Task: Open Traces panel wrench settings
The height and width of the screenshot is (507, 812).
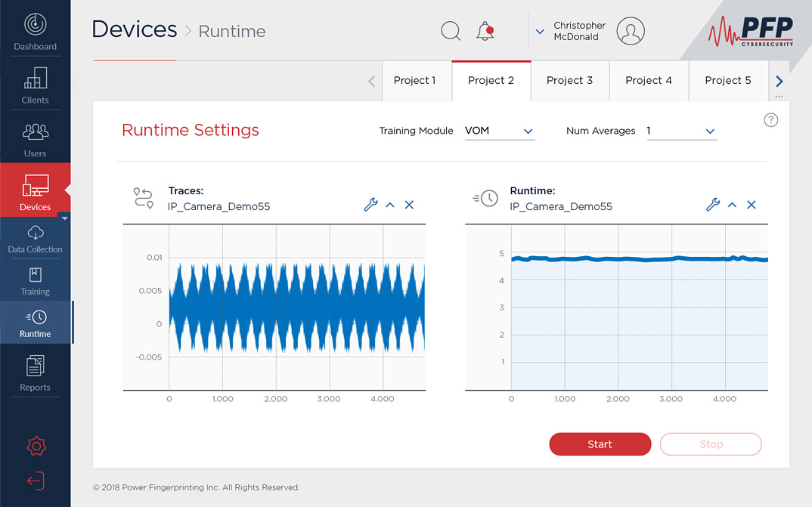Action: (x=370, y=205)
